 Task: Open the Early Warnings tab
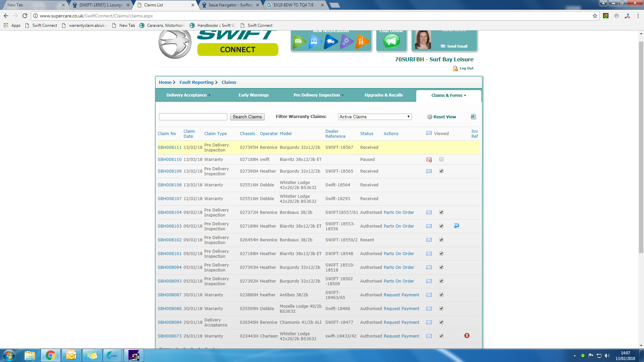[254, 95]
